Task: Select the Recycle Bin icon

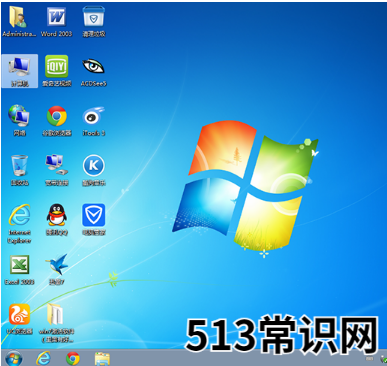Action: (x=19, y=170)
